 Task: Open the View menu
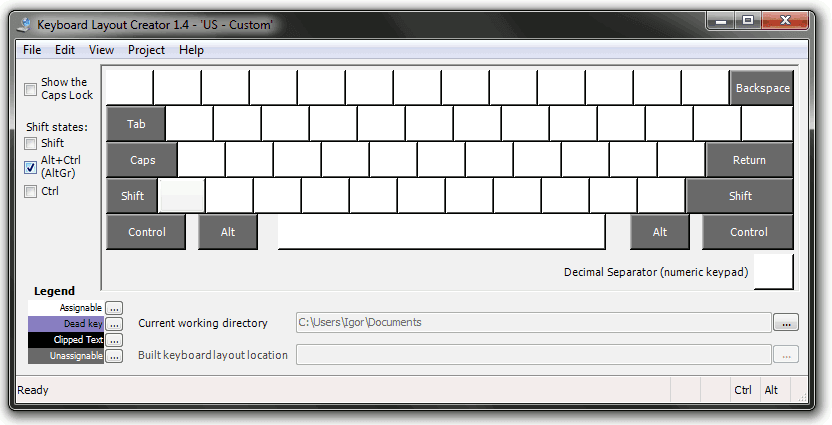click(101, 50)
